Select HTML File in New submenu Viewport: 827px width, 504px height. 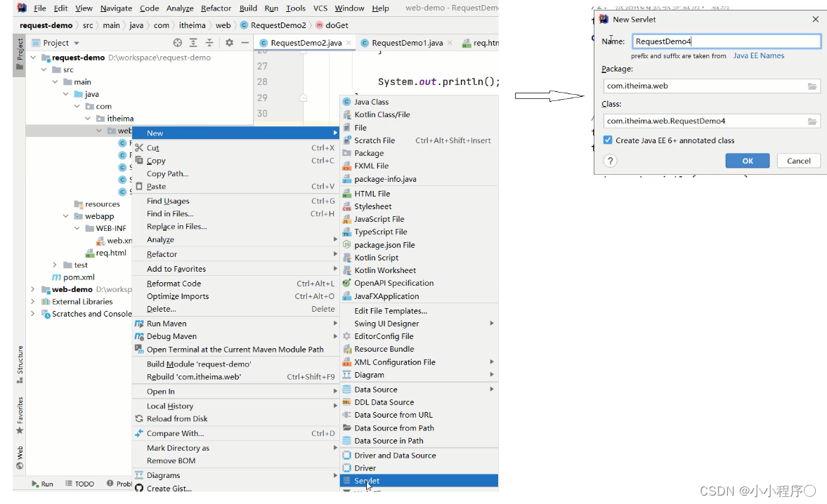419,193
